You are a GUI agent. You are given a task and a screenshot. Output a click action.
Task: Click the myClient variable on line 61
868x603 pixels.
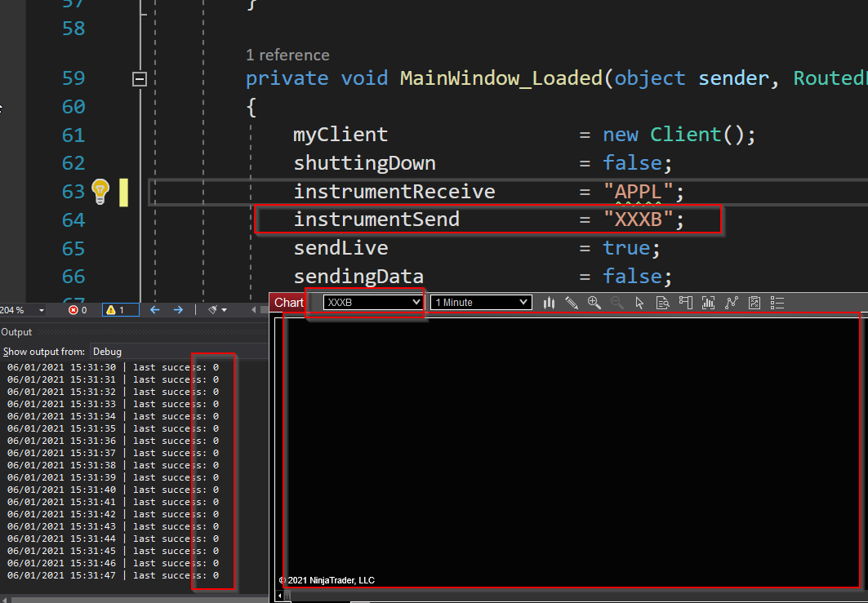point(341,135)
